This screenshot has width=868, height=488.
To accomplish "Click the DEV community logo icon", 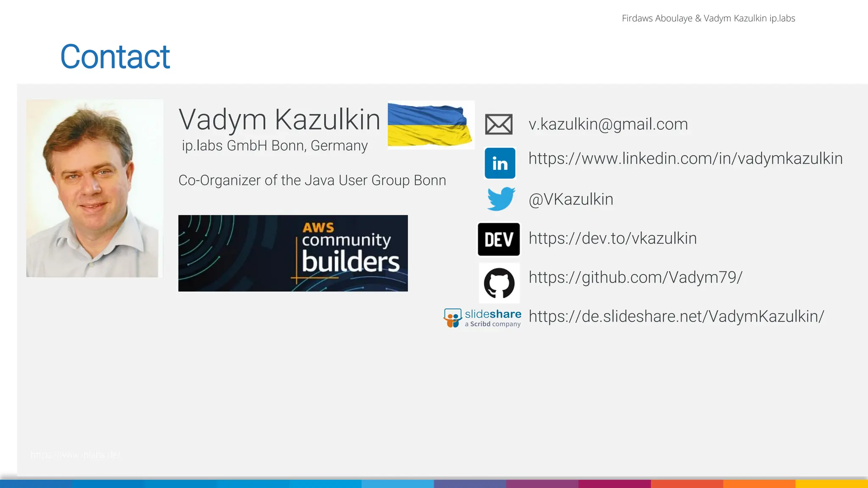I will tap(499, 239).
